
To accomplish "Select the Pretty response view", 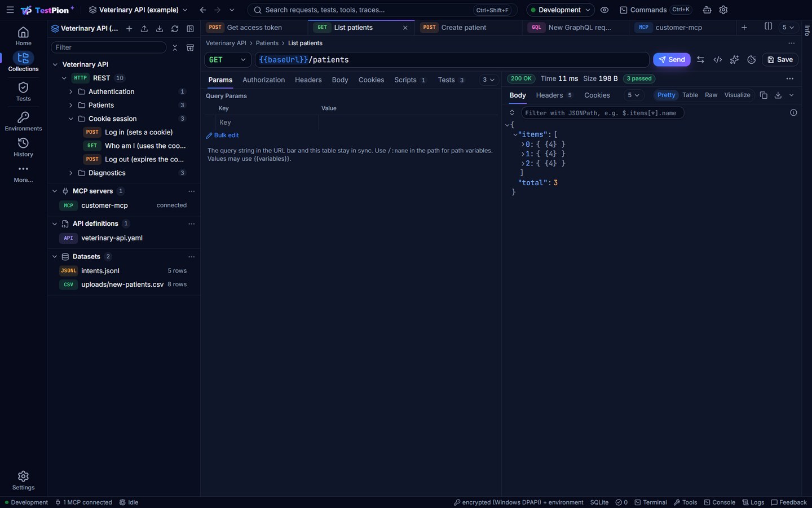I will [666, 95].
